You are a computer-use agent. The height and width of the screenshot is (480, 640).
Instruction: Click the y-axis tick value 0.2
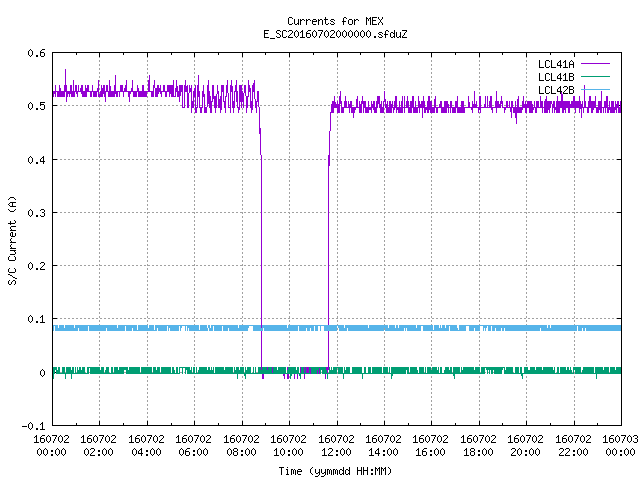[x=36, y=266]
